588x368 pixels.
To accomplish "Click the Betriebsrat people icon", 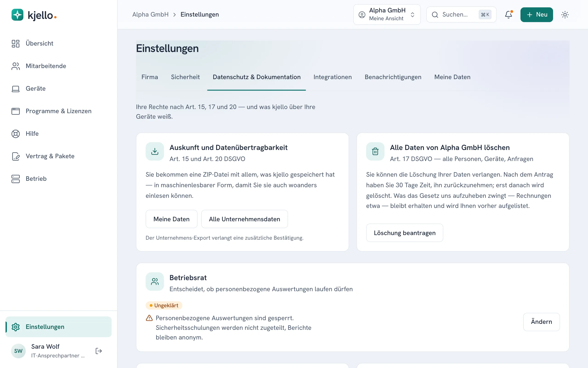I will coord(155,282).
